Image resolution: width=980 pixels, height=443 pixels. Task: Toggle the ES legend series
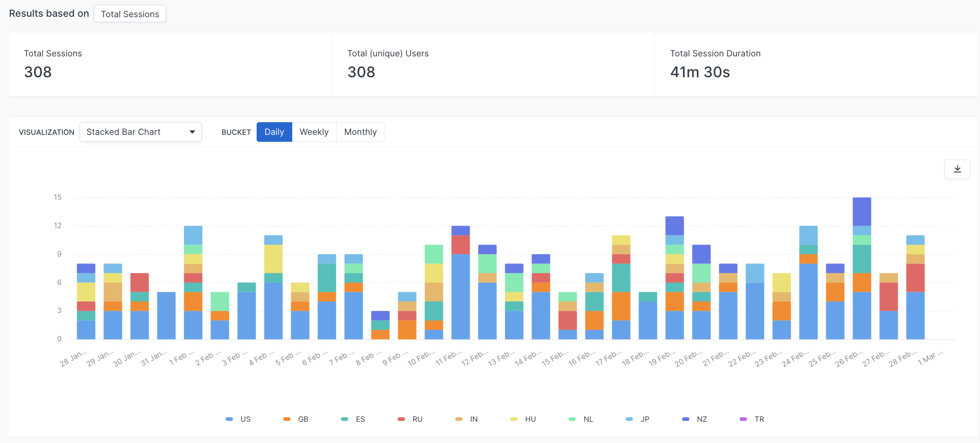353,419
